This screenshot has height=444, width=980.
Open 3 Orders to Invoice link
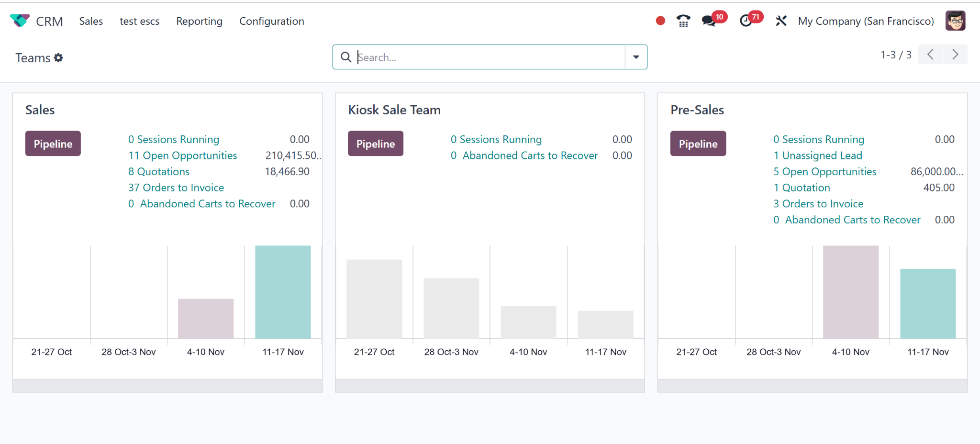pos(818,204)
